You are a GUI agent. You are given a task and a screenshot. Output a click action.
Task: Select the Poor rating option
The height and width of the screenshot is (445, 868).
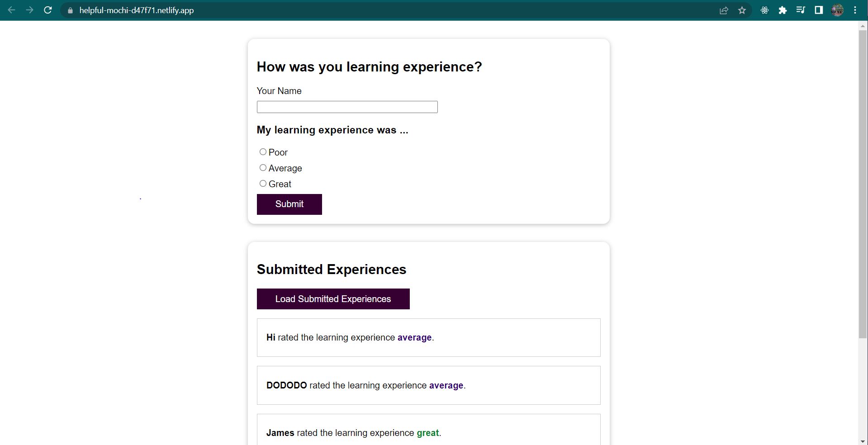[x=263, y=151]
